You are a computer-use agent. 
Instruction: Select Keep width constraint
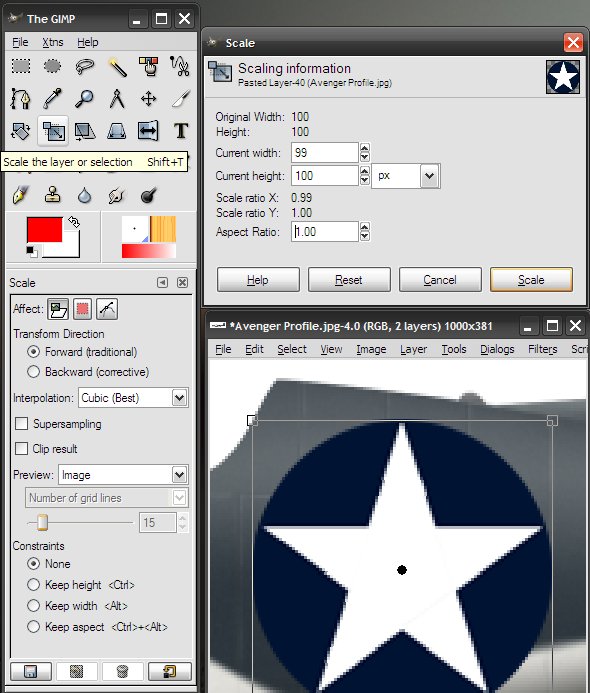pos(34,605)
